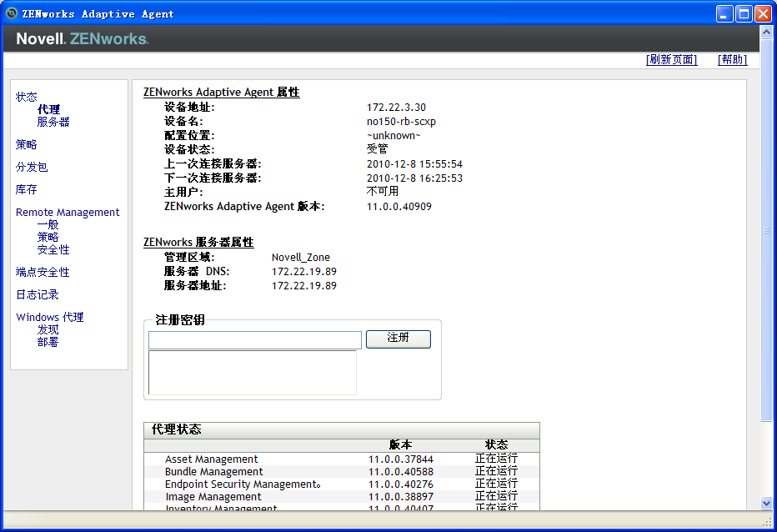The height and width of the screenshot is (532, 777).
Task: Click the scrollbar up arrow
Action: click(766, 33)
